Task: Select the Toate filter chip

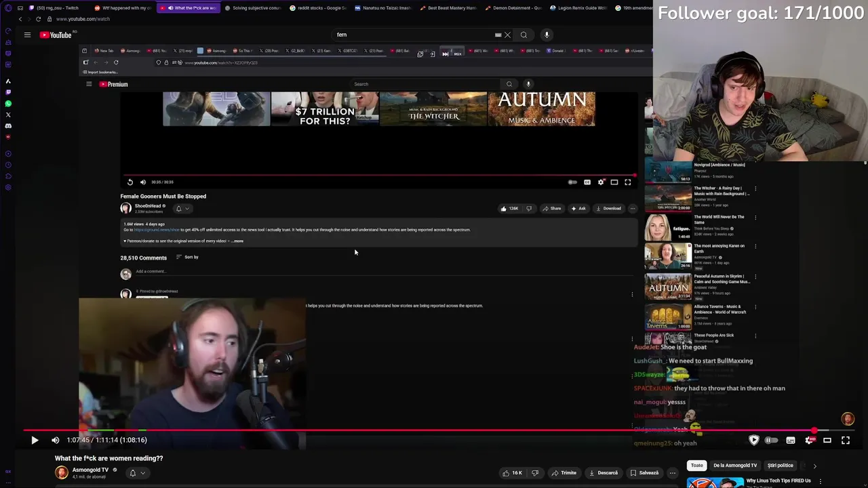Action: tap(697, 466)
